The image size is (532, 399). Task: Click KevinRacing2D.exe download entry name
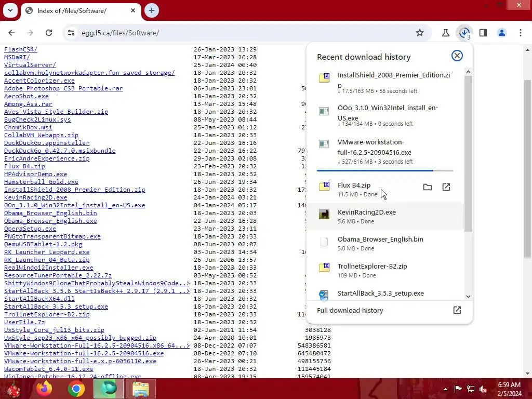pos(366,212)
